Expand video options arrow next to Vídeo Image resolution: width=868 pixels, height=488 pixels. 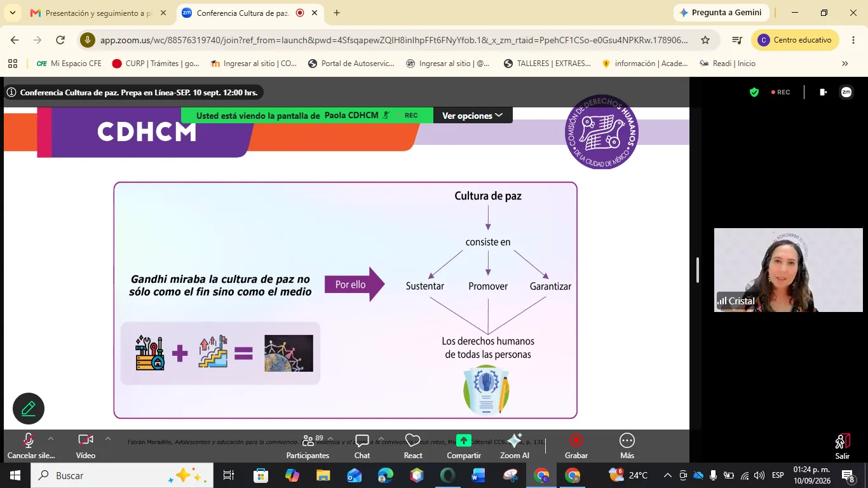point(108,438)
